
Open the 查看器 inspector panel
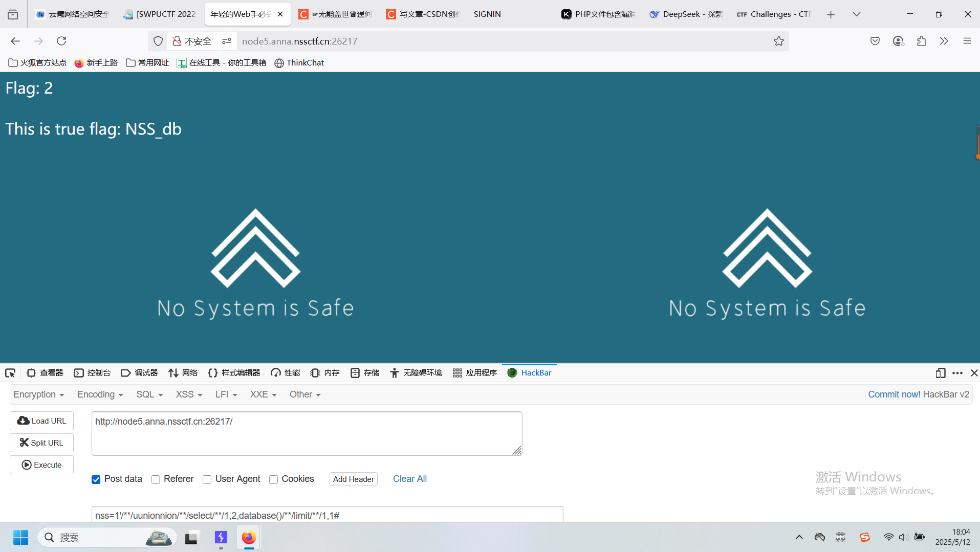click(x=45, y=373)
